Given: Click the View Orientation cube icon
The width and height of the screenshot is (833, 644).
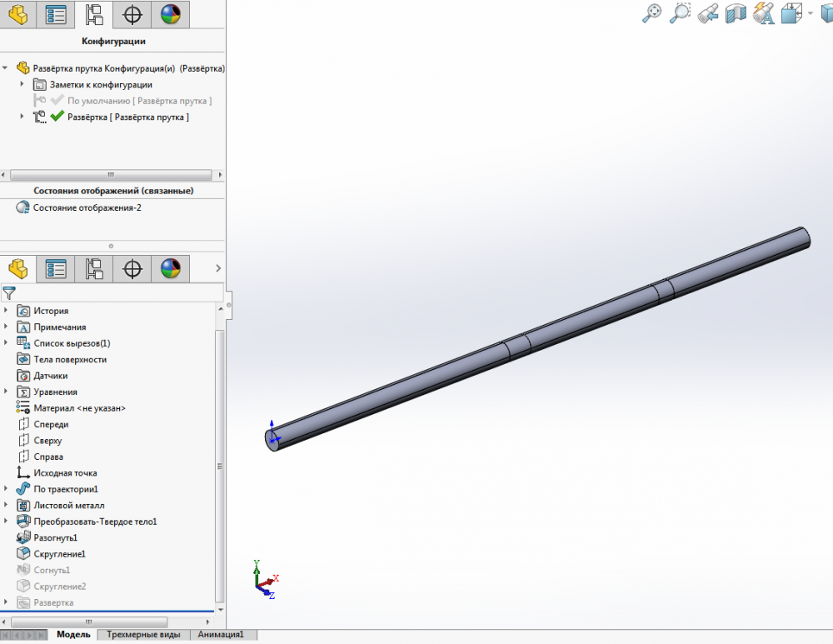Looking at the screenshot, I should pyautogui.click(x=791, y=13).
